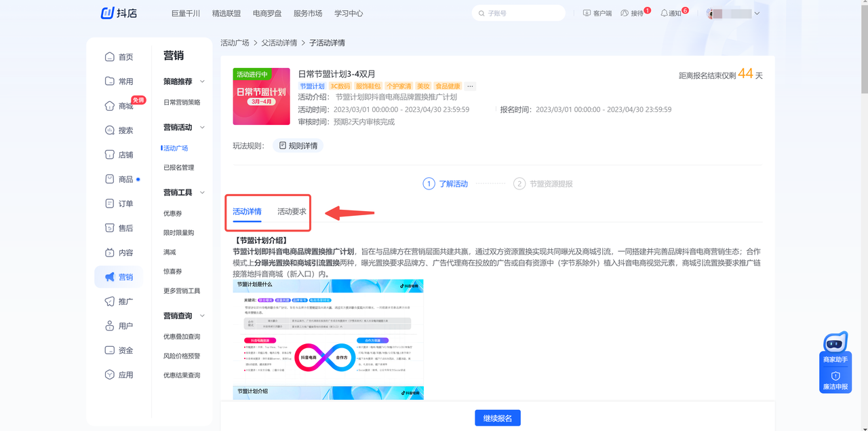Viewport: 868px width, 431px height.
Task: Click the 抖店 logo icon
Action: click(x=108, y=13)
